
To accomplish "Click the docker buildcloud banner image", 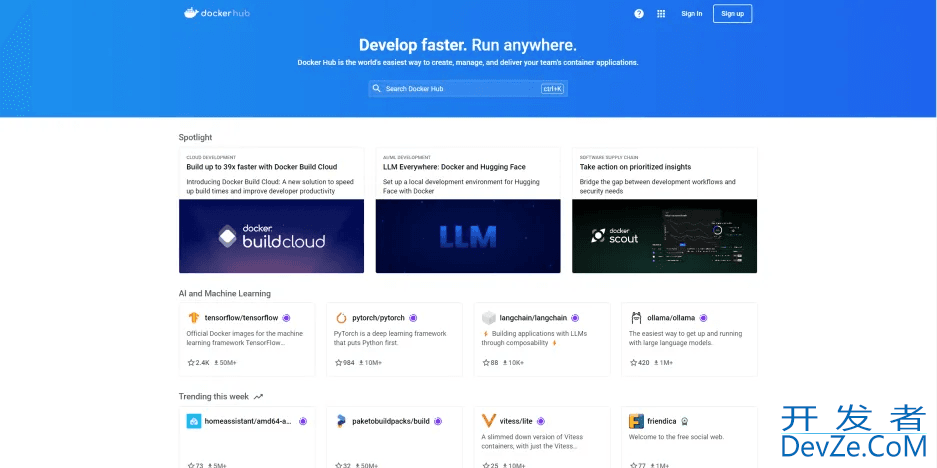I will coord(271,236).
